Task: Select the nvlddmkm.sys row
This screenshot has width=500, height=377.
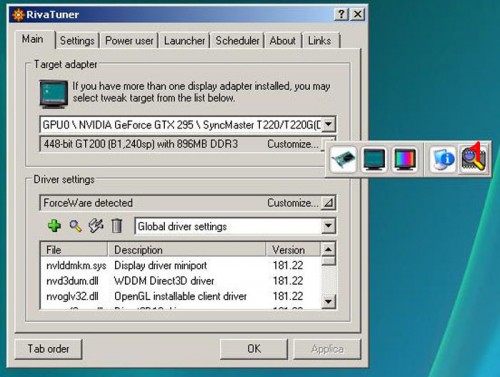Action: pyautogui.click(x=181, y=265)
